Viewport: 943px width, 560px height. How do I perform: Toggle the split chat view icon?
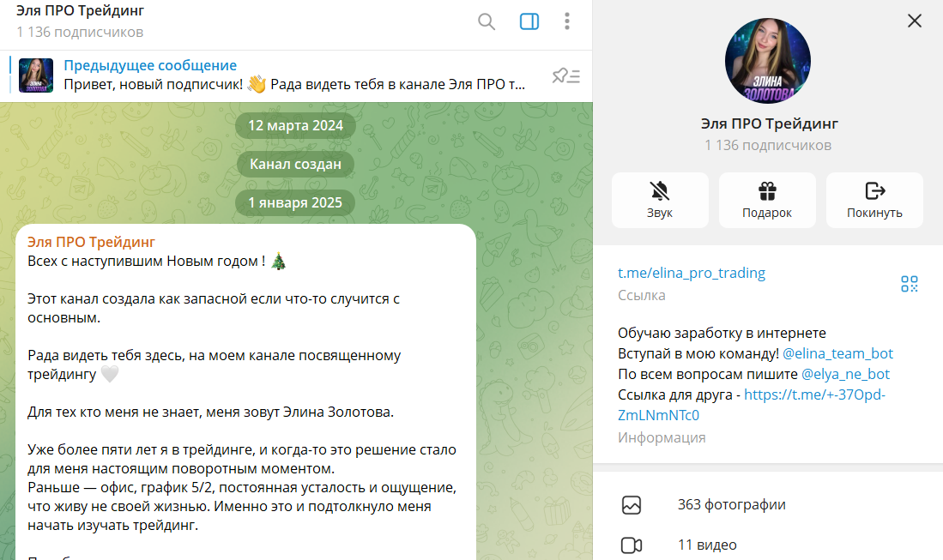(529, 22)
